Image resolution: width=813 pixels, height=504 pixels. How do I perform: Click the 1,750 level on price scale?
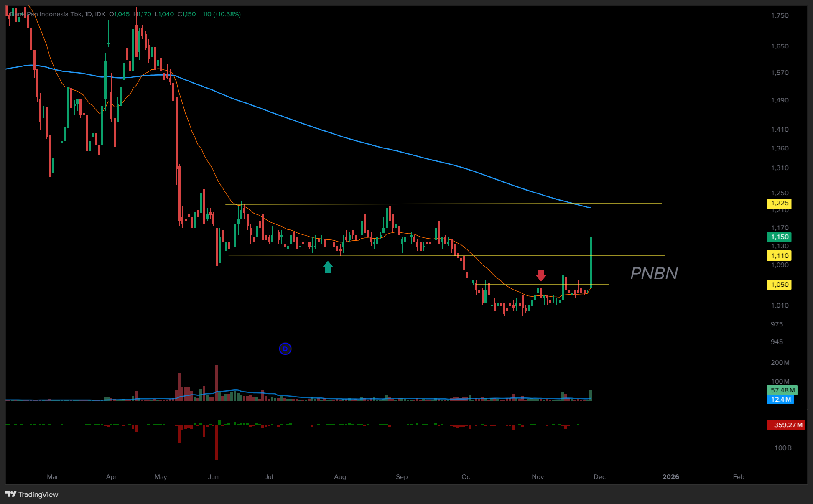coord(780,15)
